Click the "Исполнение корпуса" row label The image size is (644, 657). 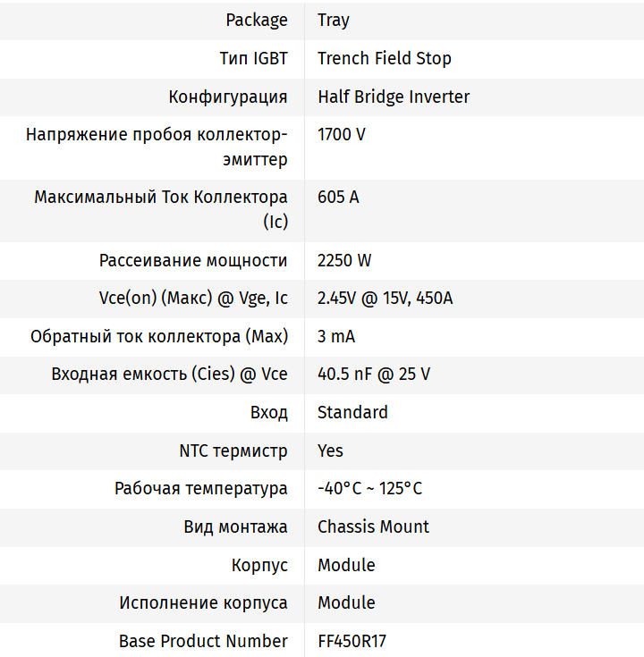click(x=203, y=602)
